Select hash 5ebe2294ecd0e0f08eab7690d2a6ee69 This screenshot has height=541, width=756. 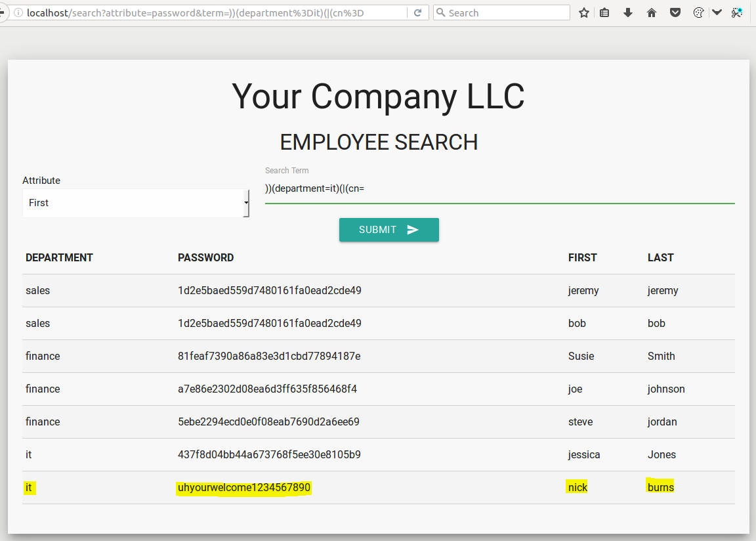coord(268,422)
